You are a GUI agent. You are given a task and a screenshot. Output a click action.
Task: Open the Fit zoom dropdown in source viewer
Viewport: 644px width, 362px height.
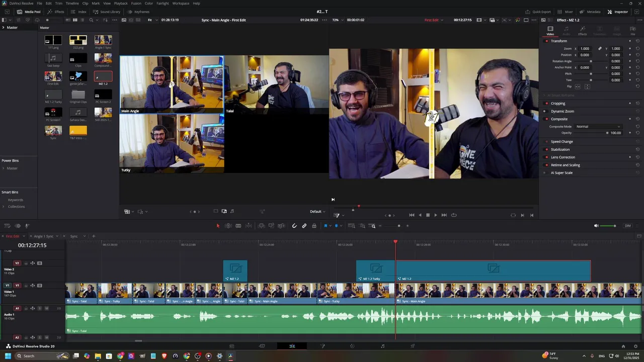(150, 20)
